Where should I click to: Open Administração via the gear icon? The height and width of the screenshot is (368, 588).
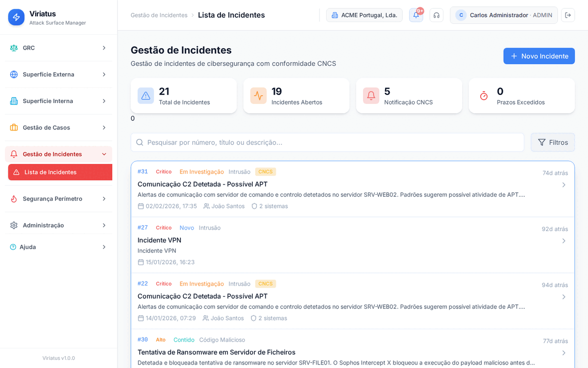pos(13,225)
